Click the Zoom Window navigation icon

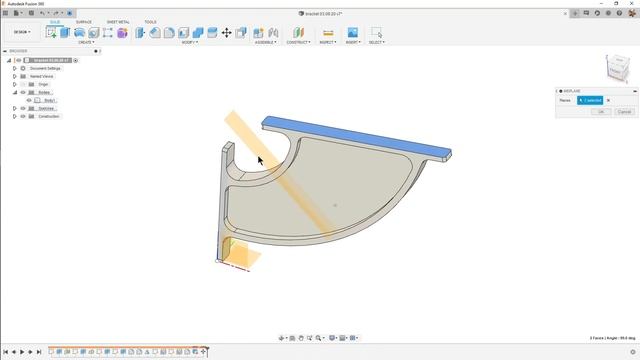pyautogui.click(x=310, y=338)
